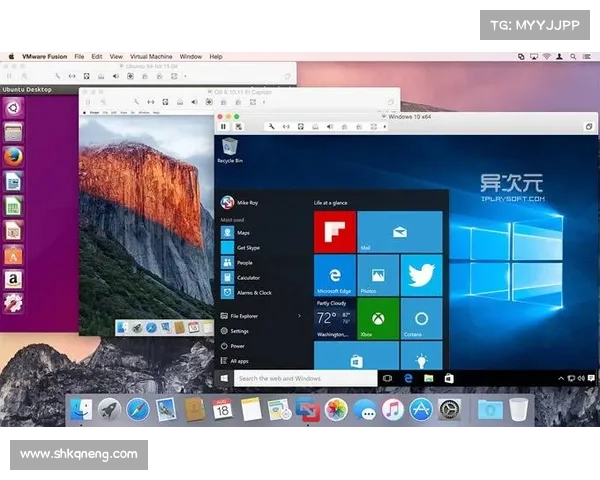The height and width of the screenshot is (480, 600).
Task: Open the Twitter tile
Action: (422, 275)
